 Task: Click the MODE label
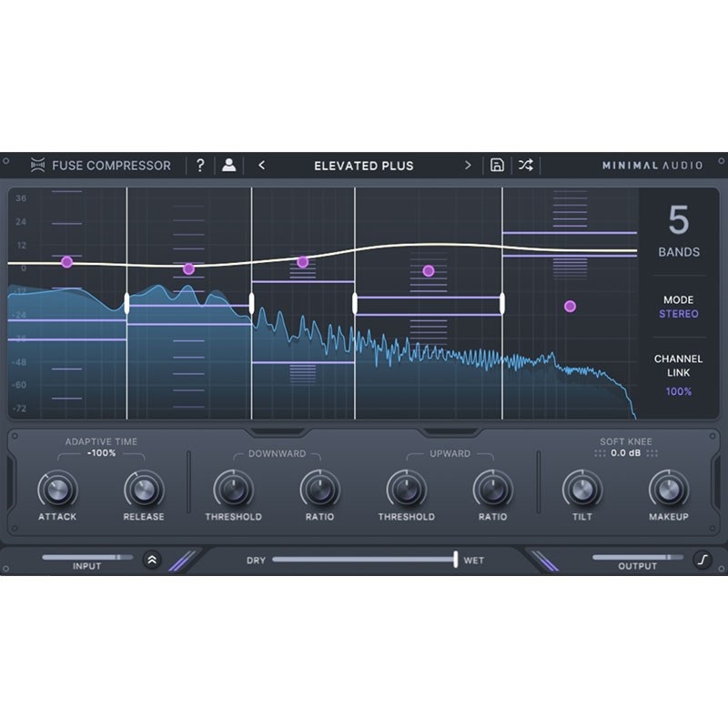678,300
